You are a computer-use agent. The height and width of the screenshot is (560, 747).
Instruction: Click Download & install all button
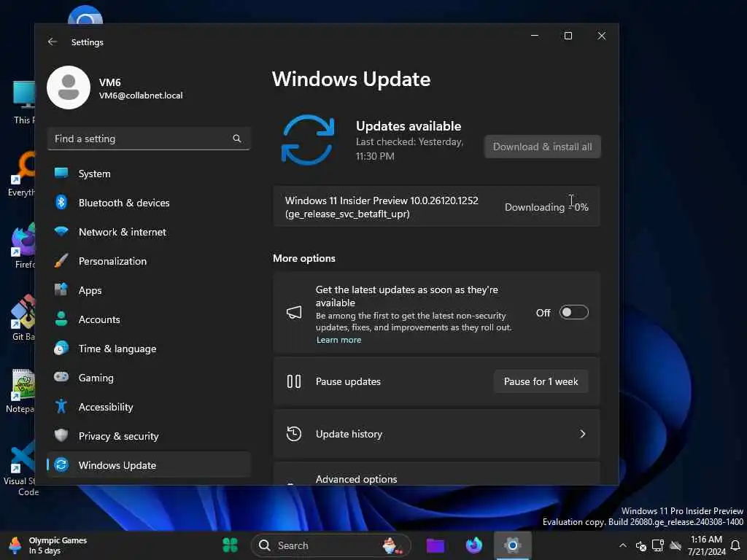[x=542, y=147]
